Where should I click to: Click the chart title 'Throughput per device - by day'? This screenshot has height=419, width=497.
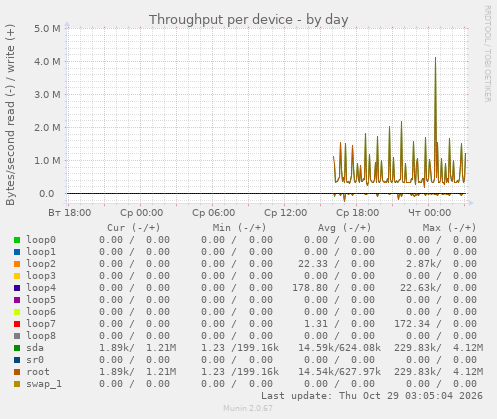click(x=249, y=20)
